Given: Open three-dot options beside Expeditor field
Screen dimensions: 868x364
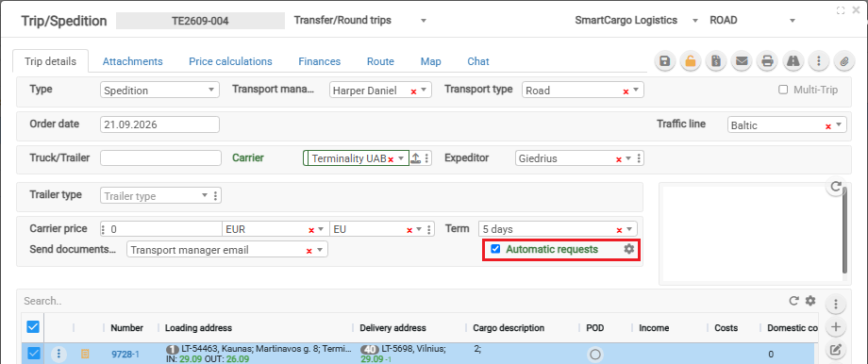Looking at the screenshot, I should click(640, 158).
